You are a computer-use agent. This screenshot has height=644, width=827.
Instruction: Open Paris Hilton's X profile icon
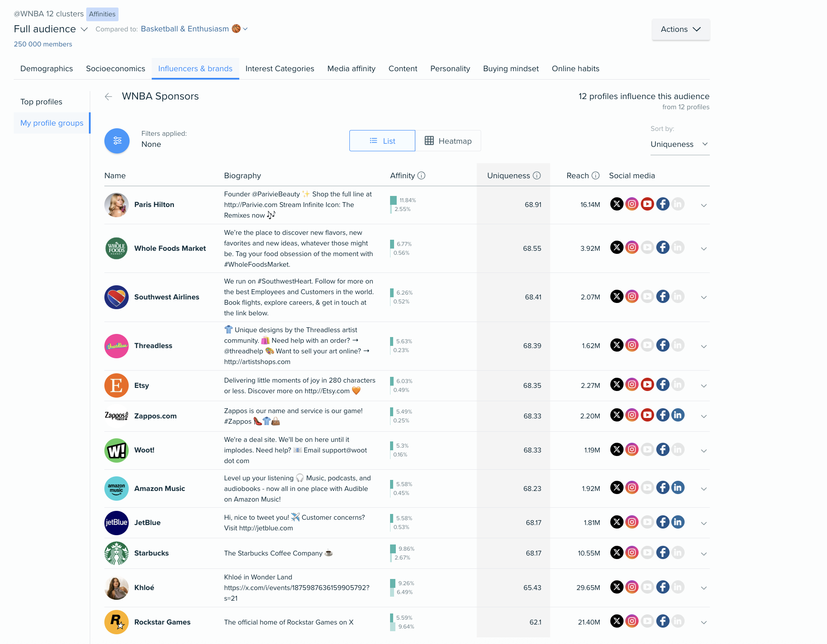617,204
